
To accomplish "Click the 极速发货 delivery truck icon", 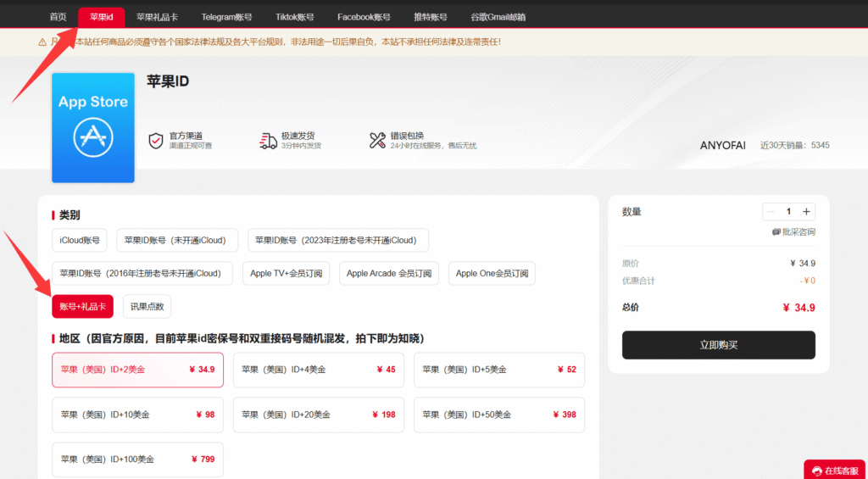I will [268, 141].
